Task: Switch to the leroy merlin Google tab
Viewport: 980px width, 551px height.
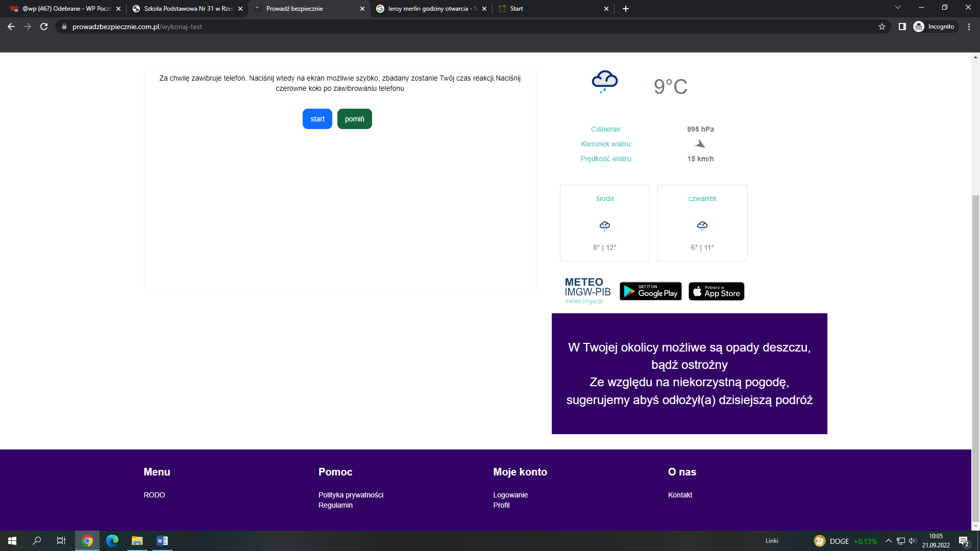Action: 431,9
